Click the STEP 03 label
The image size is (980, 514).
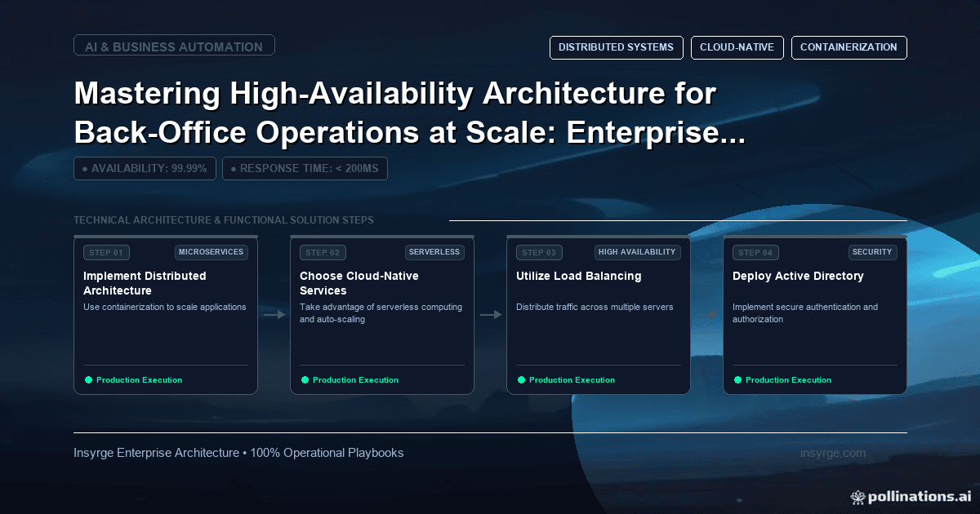click(539, 253)
